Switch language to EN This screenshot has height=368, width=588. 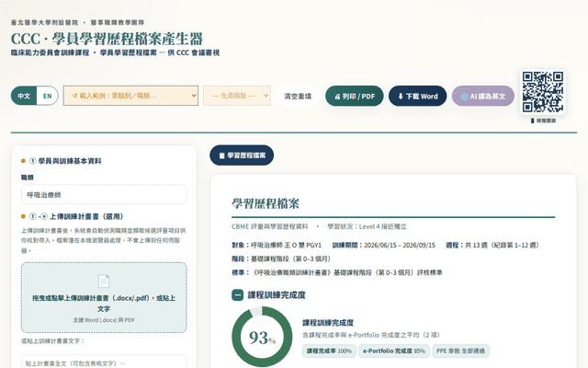pyautogui.click(x=47, y=96)
